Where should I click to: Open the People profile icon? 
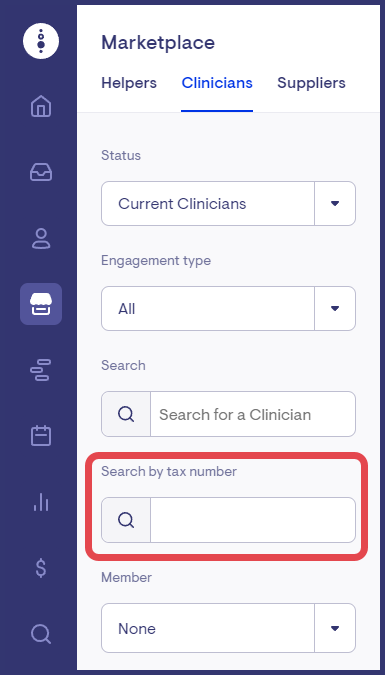click(41, 238)
